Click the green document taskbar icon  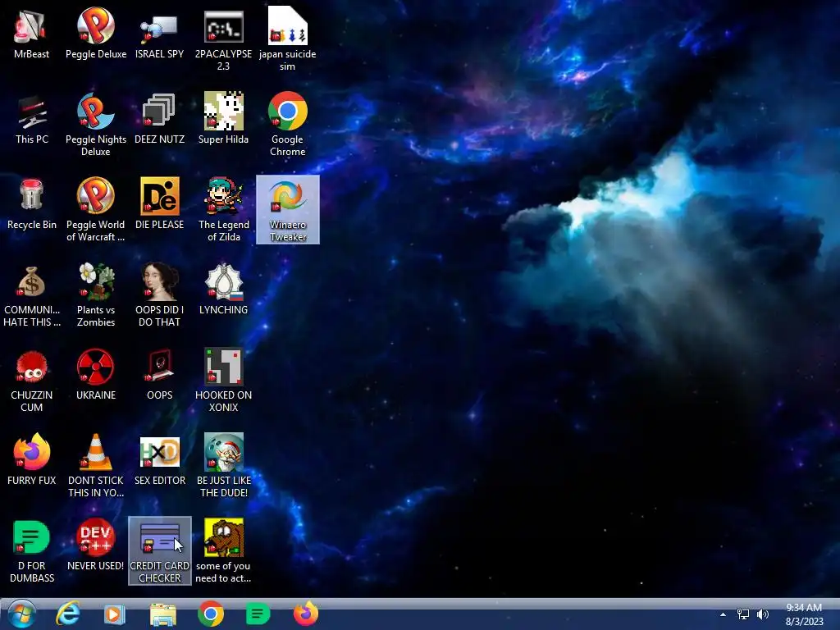point(258,614)
